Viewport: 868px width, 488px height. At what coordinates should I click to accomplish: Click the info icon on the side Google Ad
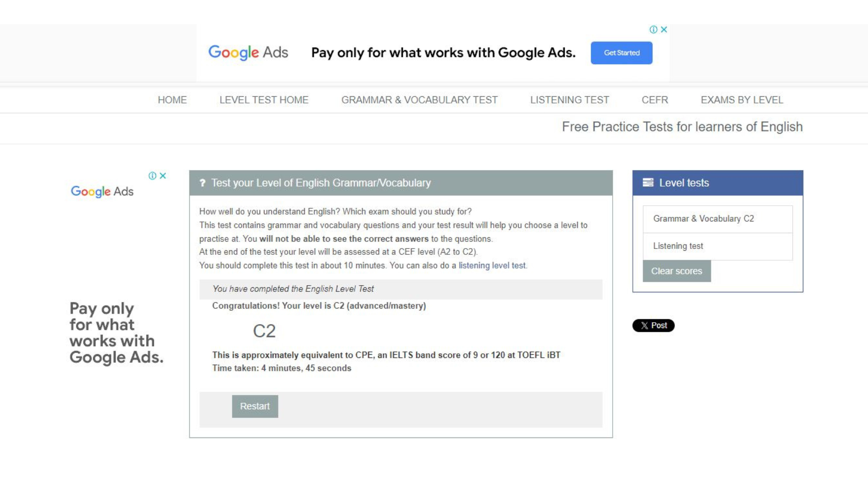pos(153,176)
